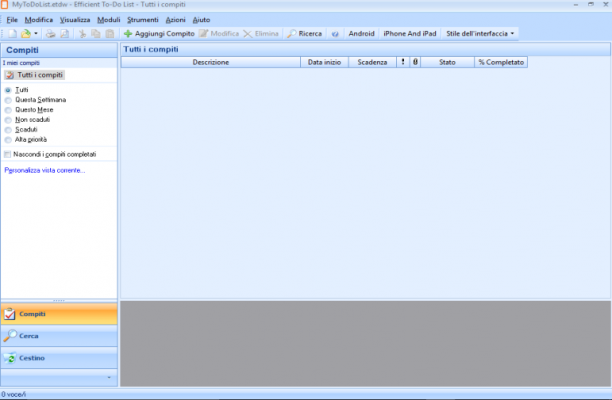Image resolution: width=612 pixels, height=400 pixels.
Task: Open Stile dell'interfaccia dropdown
Action: click(480, 34)
